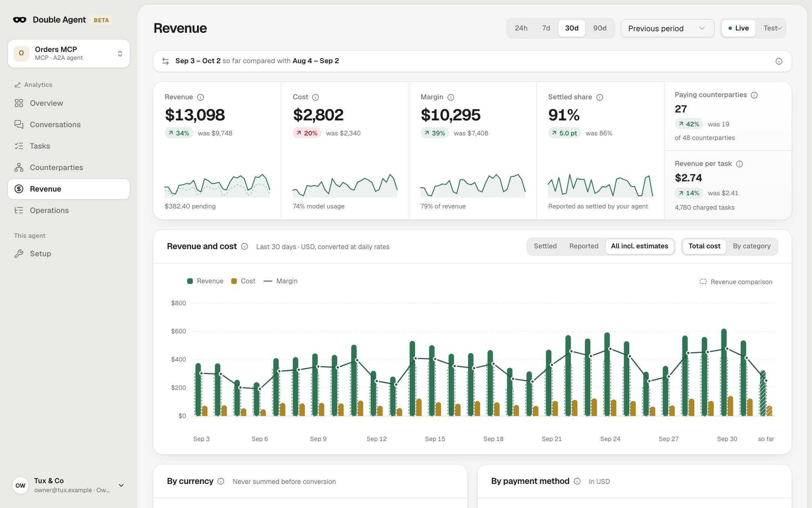Show info for Paying counterparties

754,95
